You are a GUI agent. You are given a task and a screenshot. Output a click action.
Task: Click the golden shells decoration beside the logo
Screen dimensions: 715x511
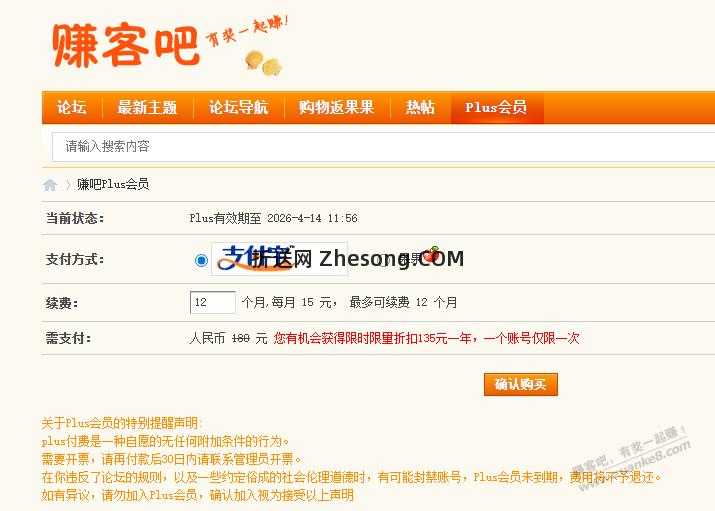264,63
